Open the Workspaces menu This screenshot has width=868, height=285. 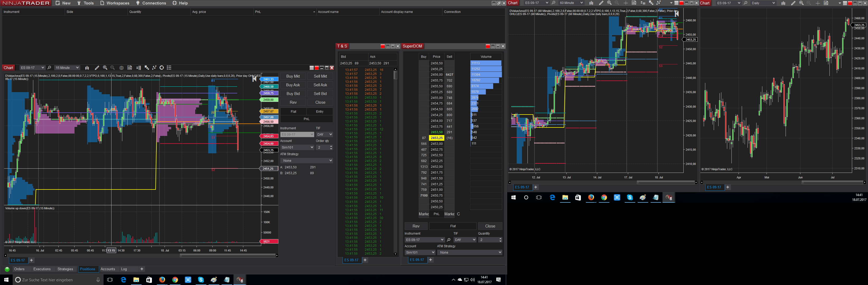point(115,3)
